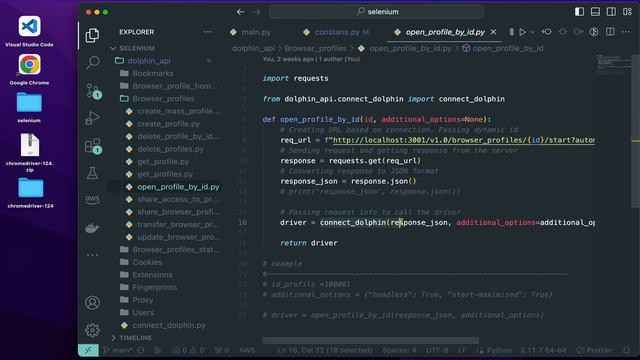640x360 pixels.
Task: Click Browser_profiles breadcrumb segment
Action: 315,48
